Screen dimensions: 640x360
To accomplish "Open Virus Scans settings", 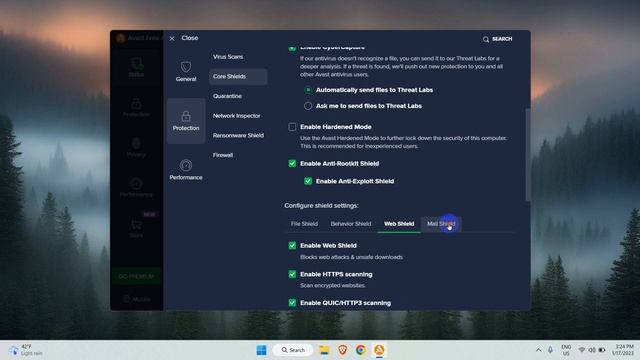I will click(x=228, y=57).
